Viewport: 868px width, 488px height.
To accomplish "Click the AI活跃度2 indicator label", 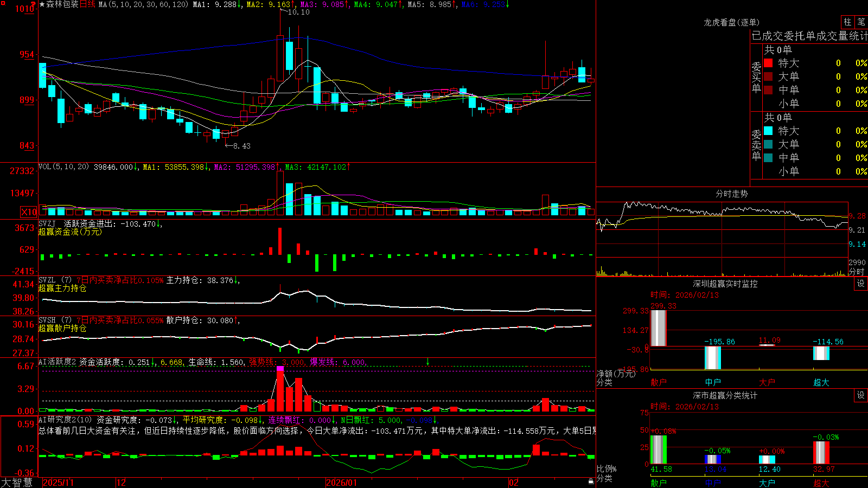I will [x=58, y=362].
